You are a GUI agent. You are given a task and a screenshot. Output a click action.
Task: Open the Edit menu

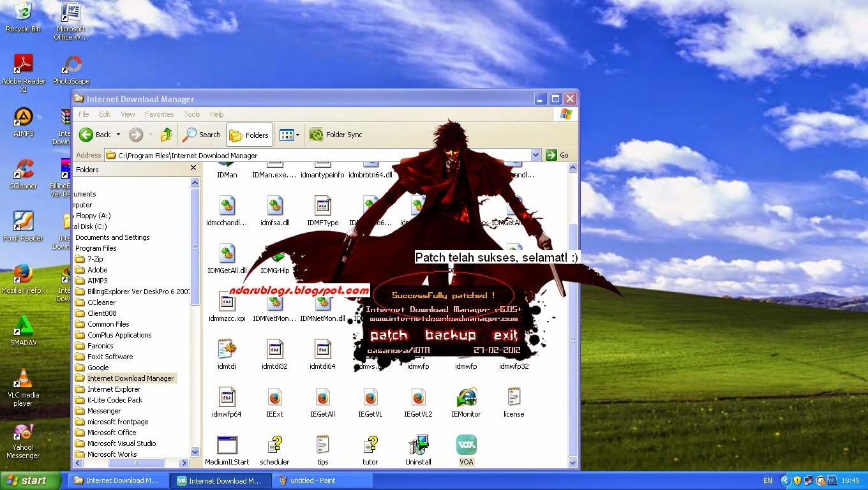pos(105,114)
